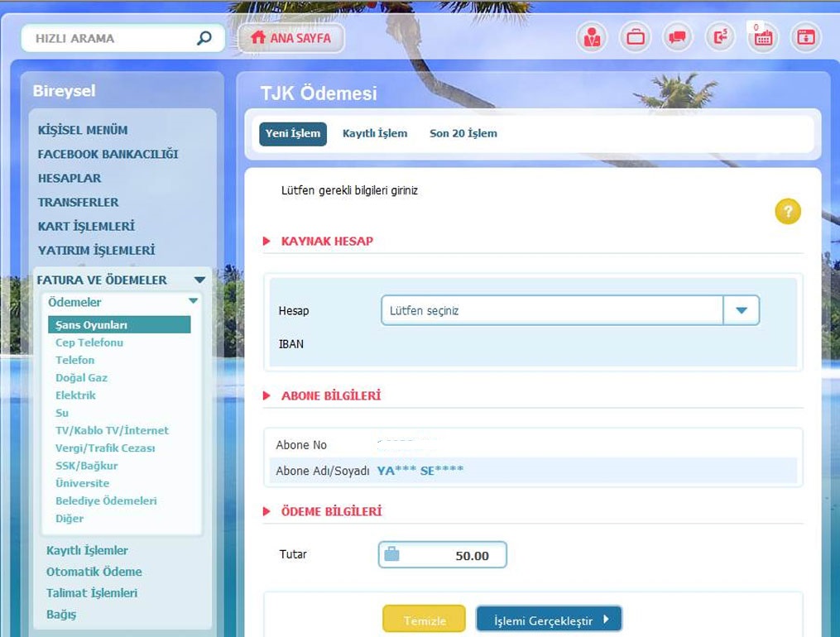The height and width of the screenshot is (637, 840).
Task: Toggle the KAYNAK HESAP section triangle
Action: 266,242
